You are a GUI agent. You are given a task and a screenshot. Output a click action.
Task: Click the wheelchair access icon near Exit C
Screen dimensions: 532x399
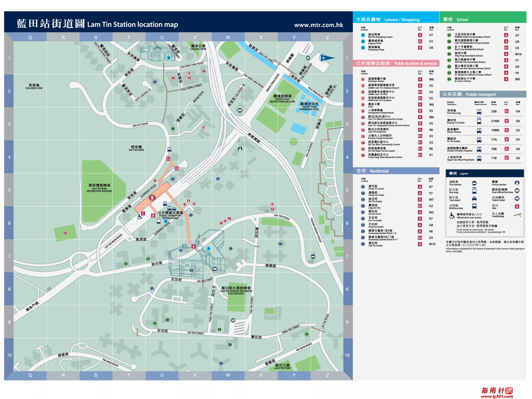pos(140,217)
